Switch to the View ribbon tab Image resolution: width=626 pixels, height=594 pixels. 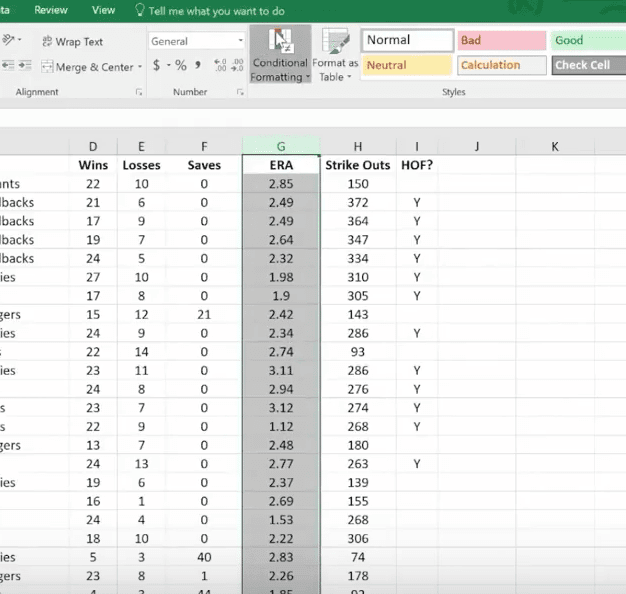pyautogui.click(x=103, y=10)
